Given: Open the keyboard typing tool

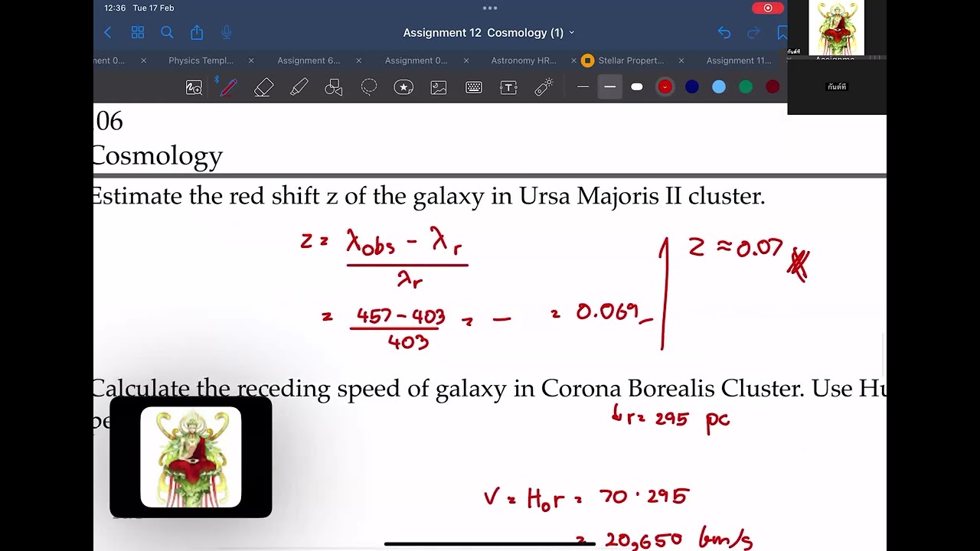Looking at the screenshot, I should coord(474,87).
